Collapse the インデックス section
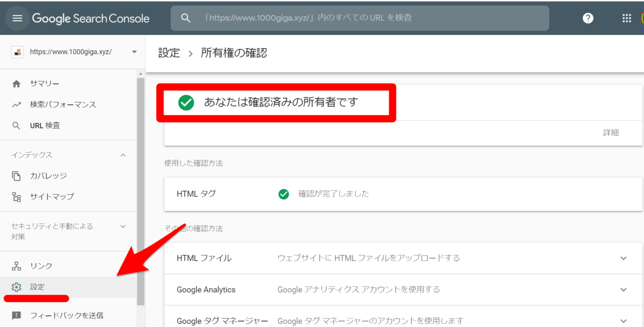This screenshot has width=644, height=327. (123, 155)
